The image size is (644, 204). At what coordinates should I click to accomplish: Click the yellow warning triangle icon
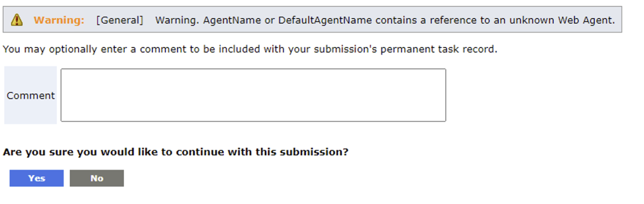point(16,20)
